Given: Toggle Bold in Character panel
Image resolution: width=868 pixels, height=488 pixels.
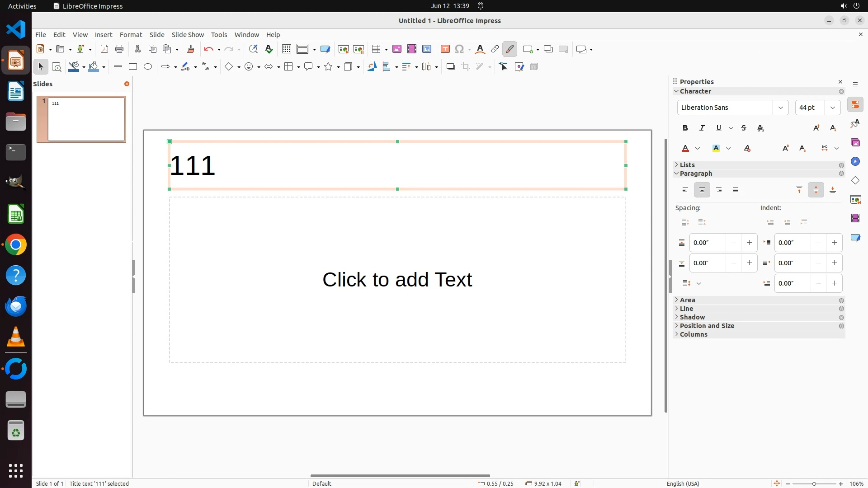Looking at the screenshot, I should 685,128.
